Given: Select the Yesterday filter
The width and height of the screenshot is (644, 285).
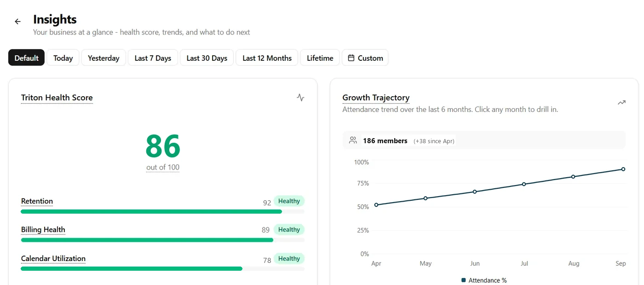Looking at the screenshot, I should [103, 58].
